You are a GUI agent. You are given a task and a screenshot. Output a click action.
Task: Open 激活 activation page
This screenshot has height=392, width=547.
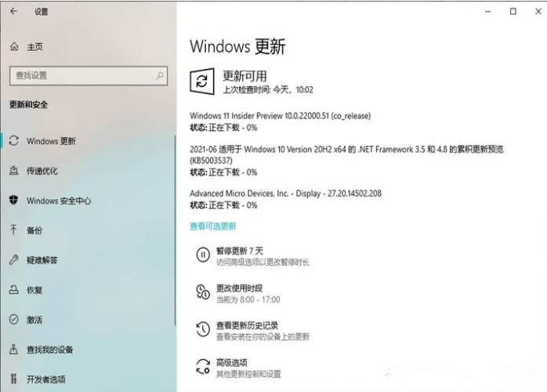tap(34, 320)
